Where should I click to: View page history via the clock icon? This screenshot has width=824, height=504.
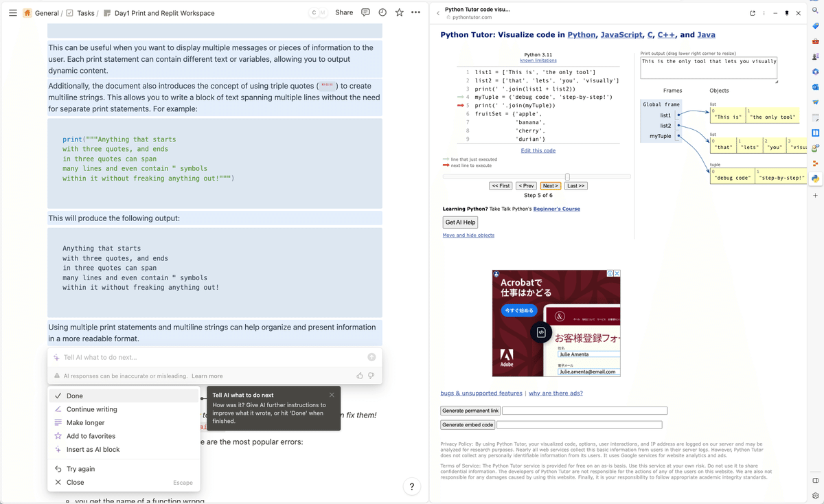(x=382, y=12)
